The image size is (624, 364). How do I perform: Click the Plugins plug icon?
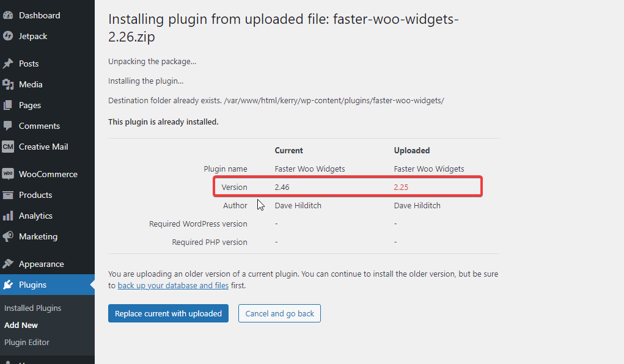click(x=8, y=285)
